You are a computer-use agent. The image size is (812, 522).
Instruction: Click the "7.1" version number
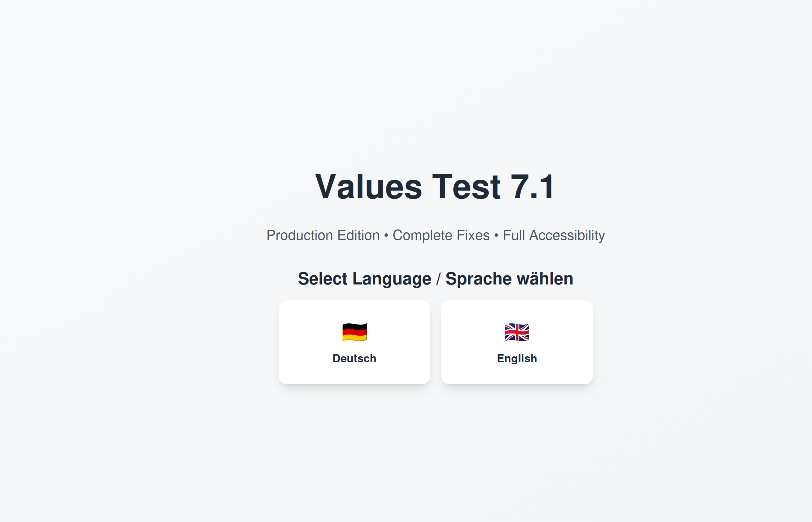point(532,187)
